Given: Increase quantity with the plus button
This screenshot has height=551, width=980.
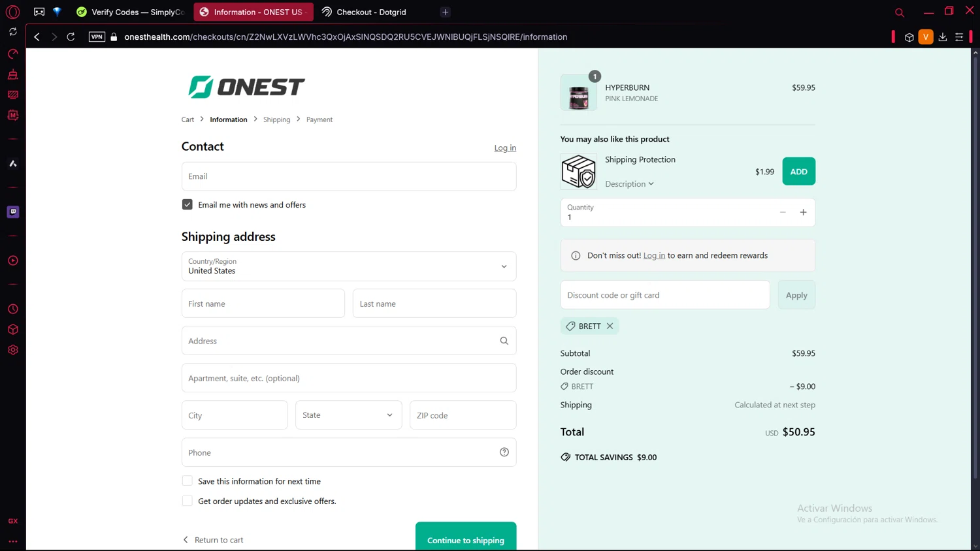Looking at the screenshot, I should pos(803,212).
